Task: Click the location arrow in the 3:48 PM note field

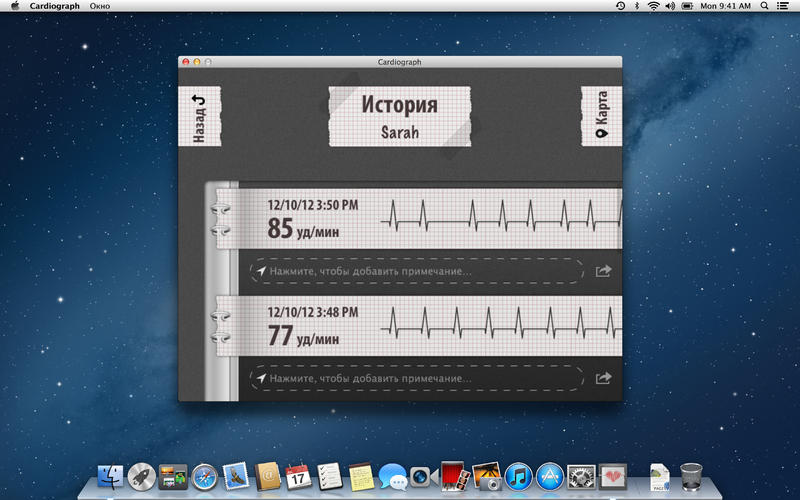Action: 261,378
